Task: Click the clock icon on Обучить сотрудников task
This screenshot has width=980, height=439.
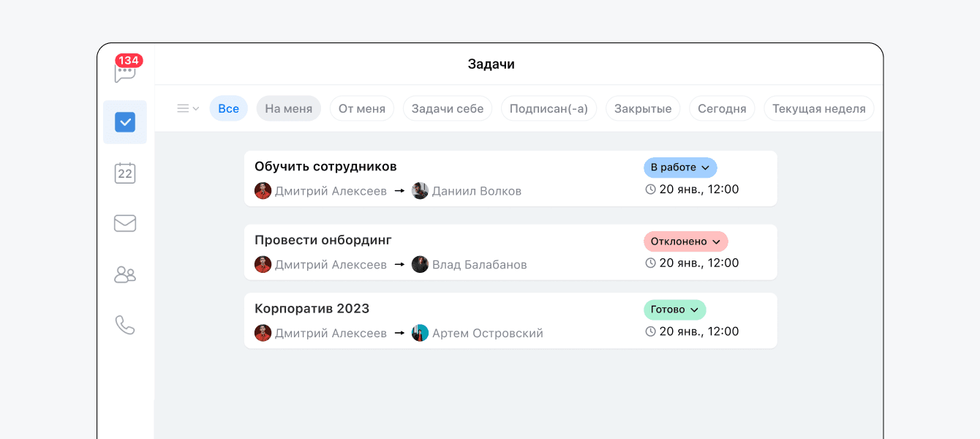Action: pyautogui.click(x=650, y=190)
